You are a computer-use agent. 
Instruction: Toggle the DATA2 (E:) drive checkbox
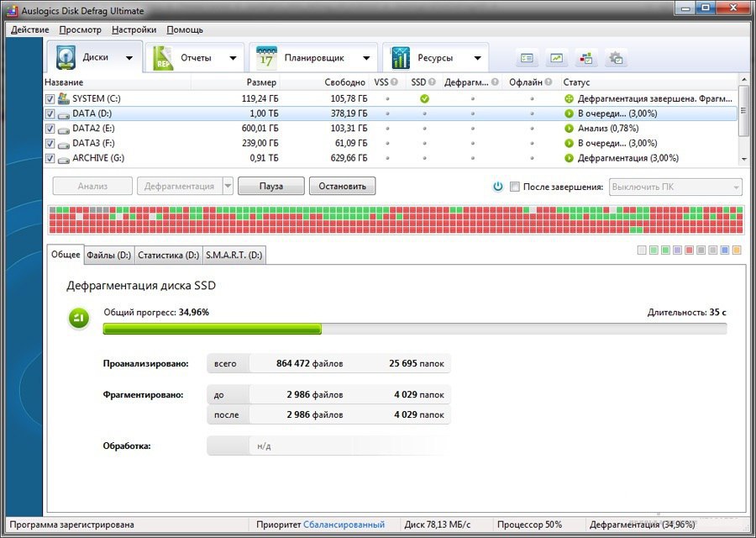click(x=50, y=129)
